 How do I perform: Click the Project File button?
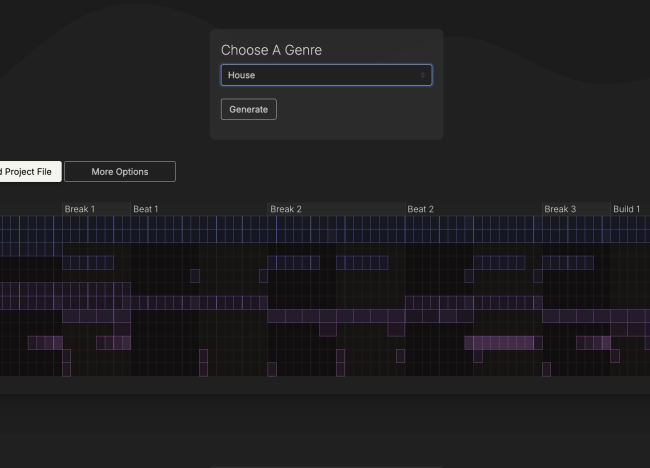[x=30, y=172]
